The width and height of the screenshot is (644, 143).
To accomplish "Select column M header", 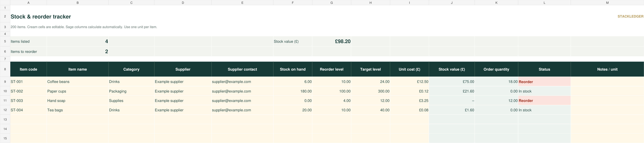I will 607,3.
